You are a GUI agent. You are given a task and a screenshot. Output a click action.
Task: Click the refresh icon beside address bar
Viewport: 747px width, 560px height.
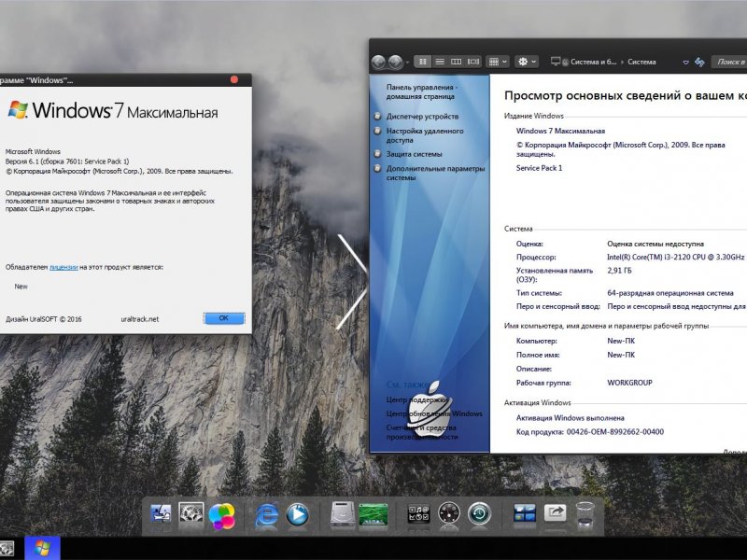tap(699, 62)
